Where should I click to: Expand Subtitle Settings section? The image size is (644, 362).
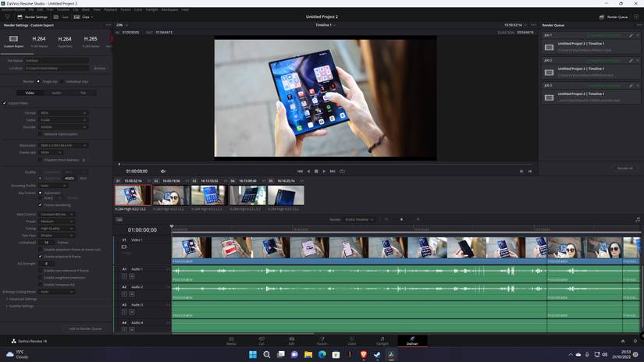(20, 306)
